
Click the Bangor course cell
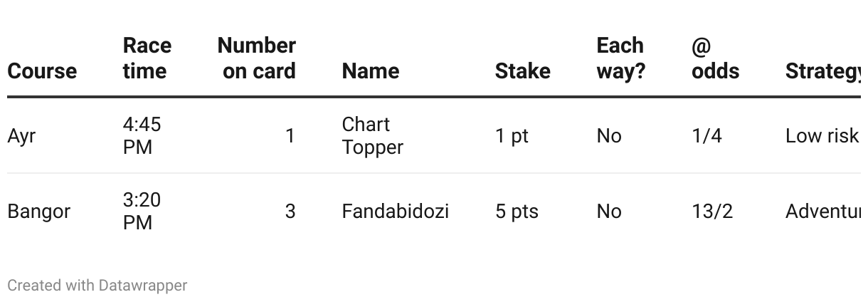coord(39,212)
